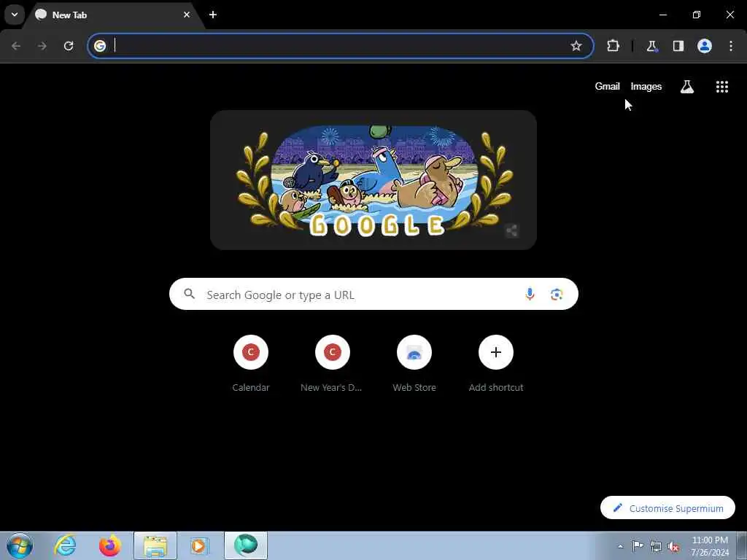Select the New Tab browser tab

coord(115,15)
